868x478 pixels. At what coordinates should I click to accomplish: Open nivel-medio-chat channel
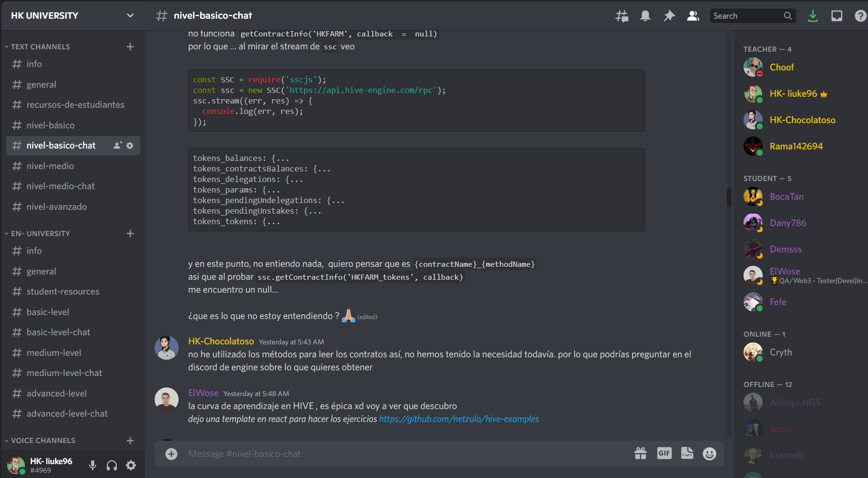click(73, 186)
